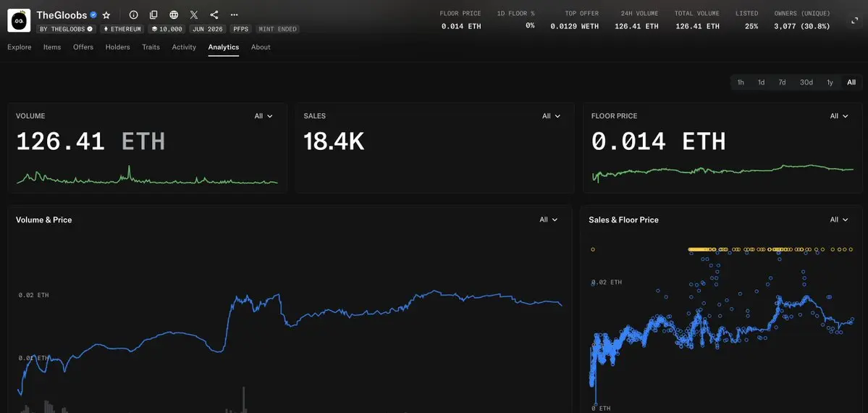
Task: Select the 1d time range
Action: [761, 82]
